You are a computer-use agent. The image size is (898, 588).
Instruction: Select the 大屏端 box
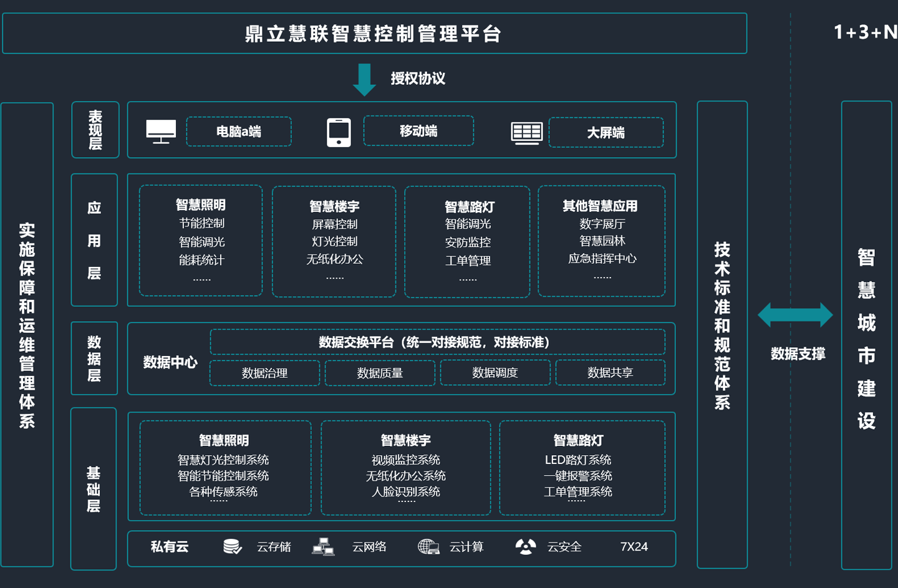[x=606, y=132]
